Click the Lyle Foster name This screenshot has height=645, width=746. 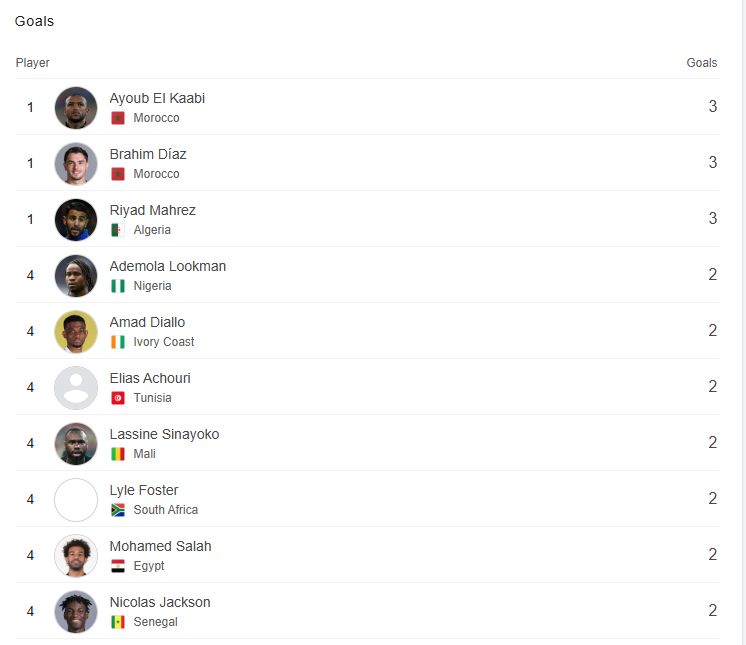(144, 490)
